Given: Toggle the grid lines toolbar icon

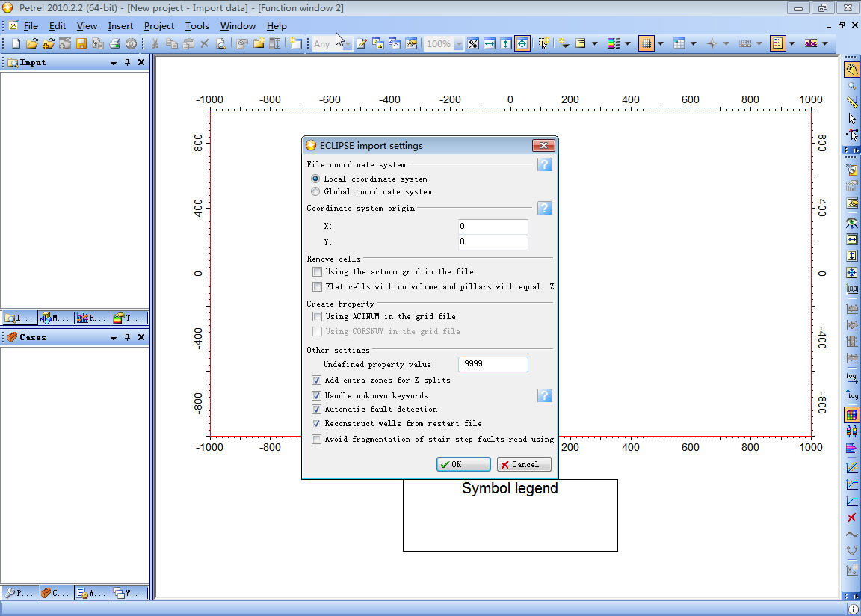Looking at the screenshot, I should pyautogui.click(x=646, y=44).
